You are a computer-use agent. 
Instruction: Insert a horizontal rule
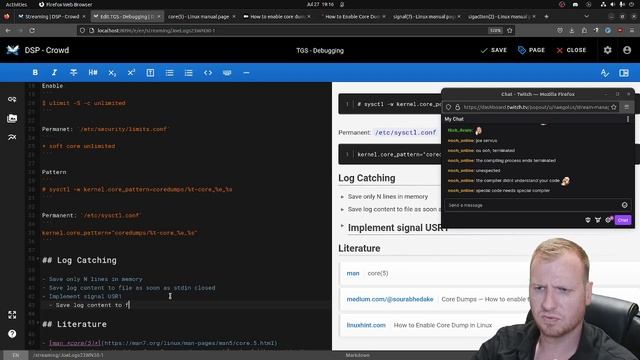pos(246,73)
